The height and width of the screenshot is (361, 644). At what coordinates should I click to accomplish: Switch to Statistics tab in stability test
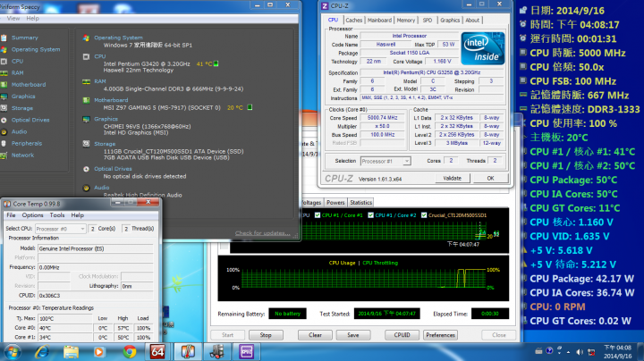pyautogui.click(x=360, y=203)
